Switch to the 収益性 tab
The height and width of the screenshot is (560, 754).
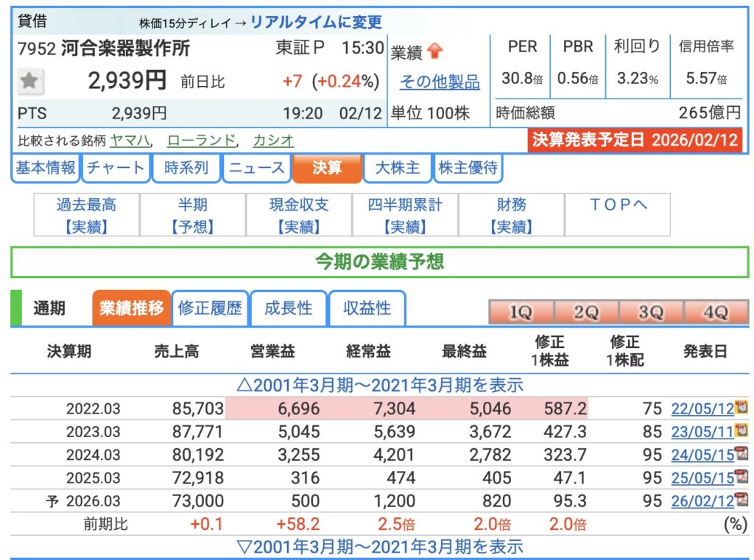tap(367, 308)
